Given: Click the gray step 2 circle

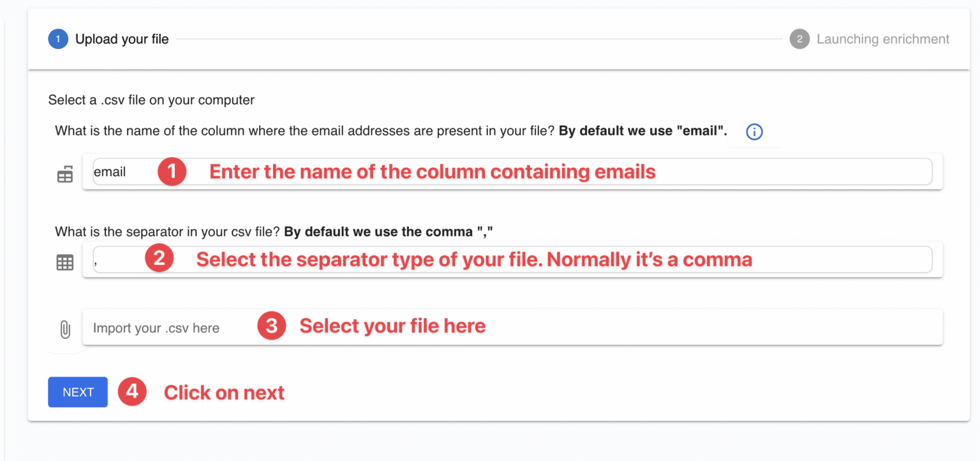Looking at the screenshot, I should point(800,39).
